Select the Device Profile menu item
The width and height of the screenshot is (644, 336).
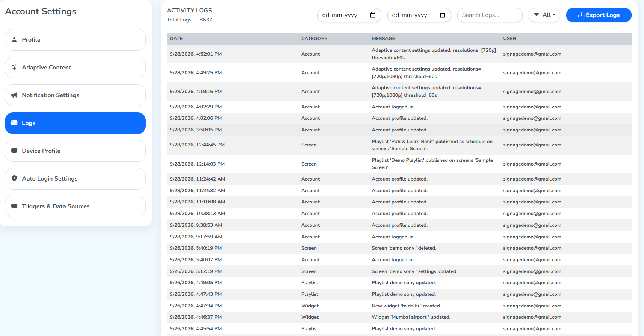(75, 151)
